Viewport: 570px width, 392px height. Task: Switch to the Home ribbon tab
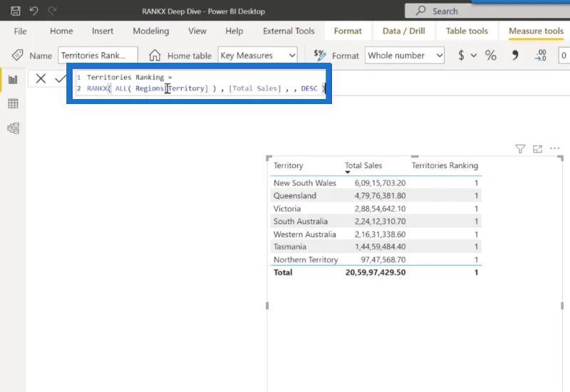tap(61, 31)
